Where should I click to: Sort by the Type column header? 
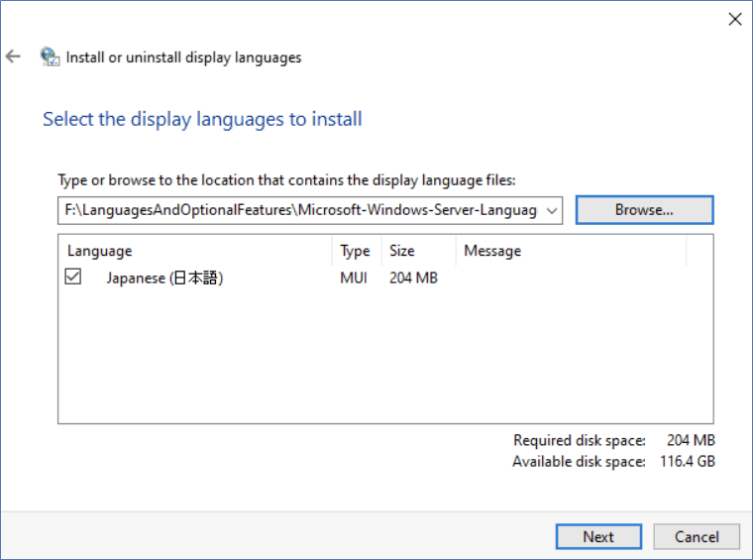point(357,251)
